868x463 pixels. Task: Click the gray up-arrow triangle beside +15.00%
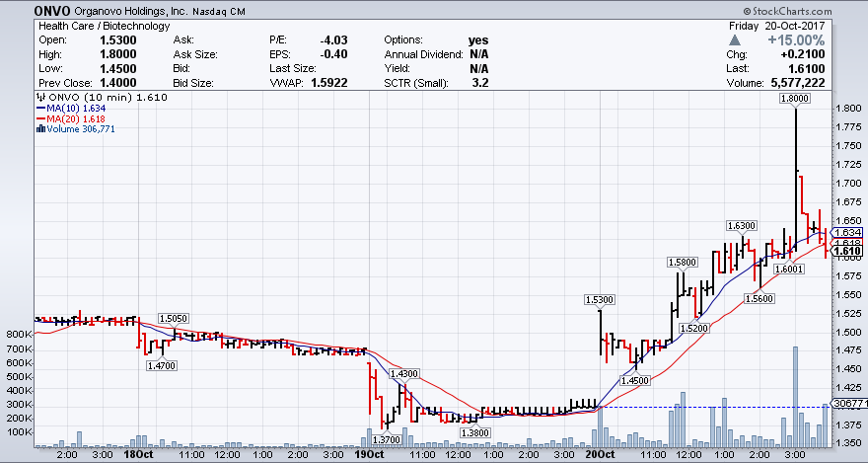pyautogui.click(x=733, y=39)
